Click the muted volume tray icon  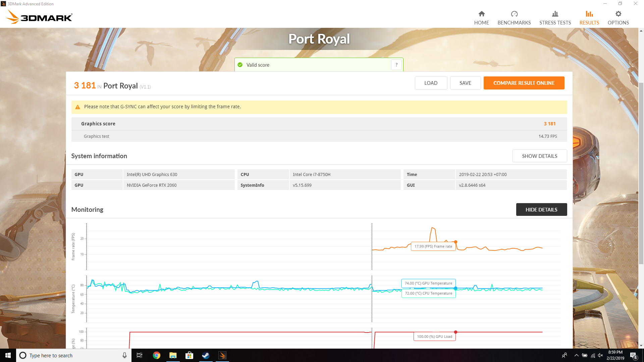tap(600, 355)
